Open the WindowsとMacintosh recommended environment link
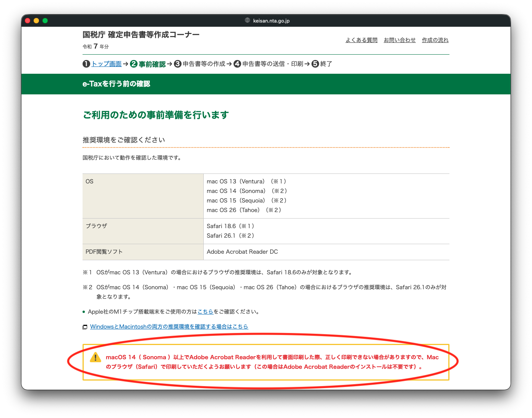 (169, 327)
